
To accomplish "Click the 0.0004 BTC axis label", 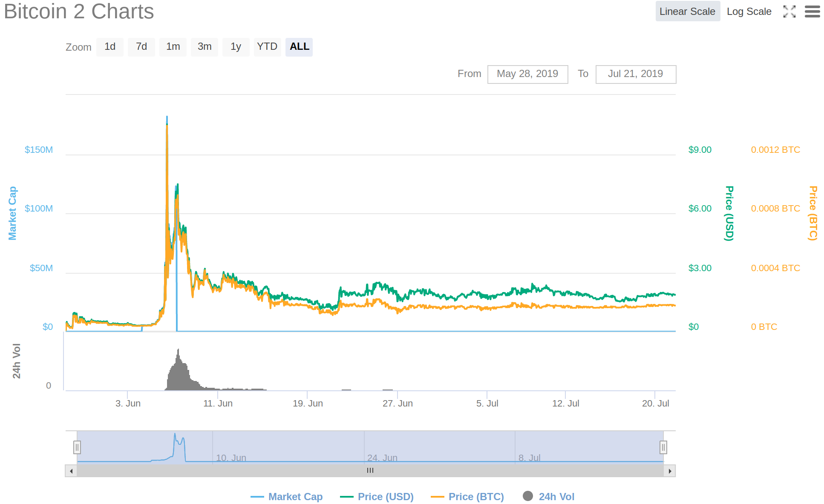I will (x=775, y=268).
